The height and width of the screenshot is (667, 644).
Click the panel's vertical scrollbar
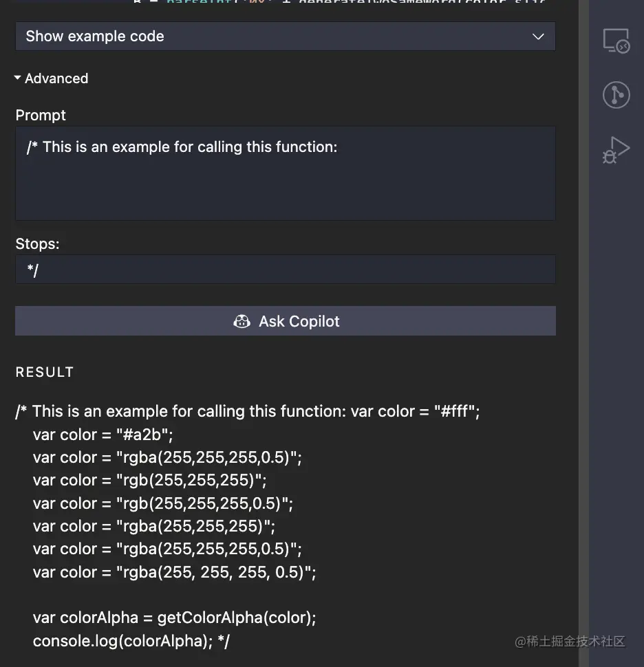pyautogui.click(x=583, y=333)
